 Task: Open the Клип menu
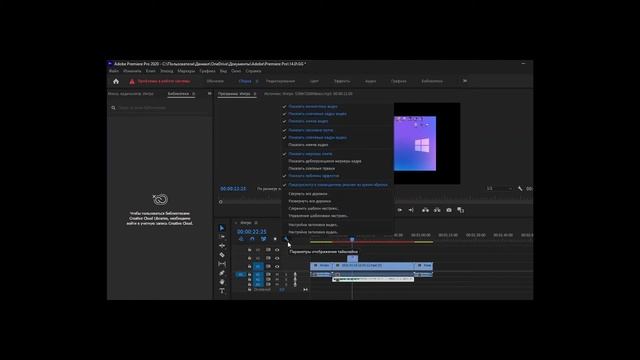click(151, 71)
